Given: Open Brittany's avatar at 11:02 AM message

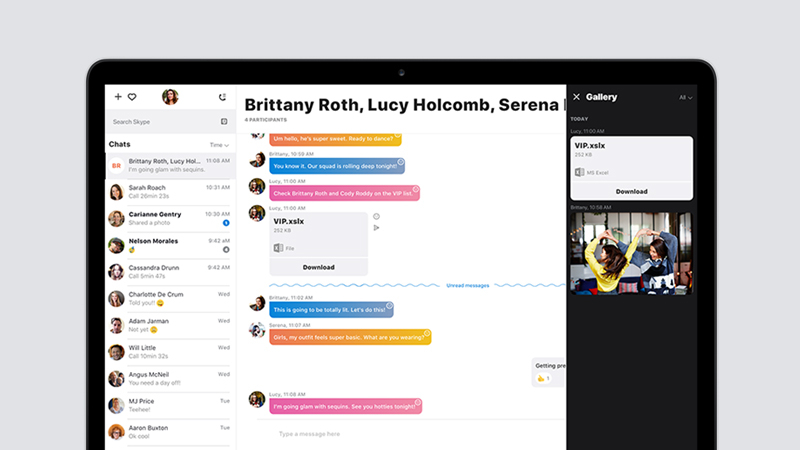Looking at the screenshot, I should coord(257,303).
